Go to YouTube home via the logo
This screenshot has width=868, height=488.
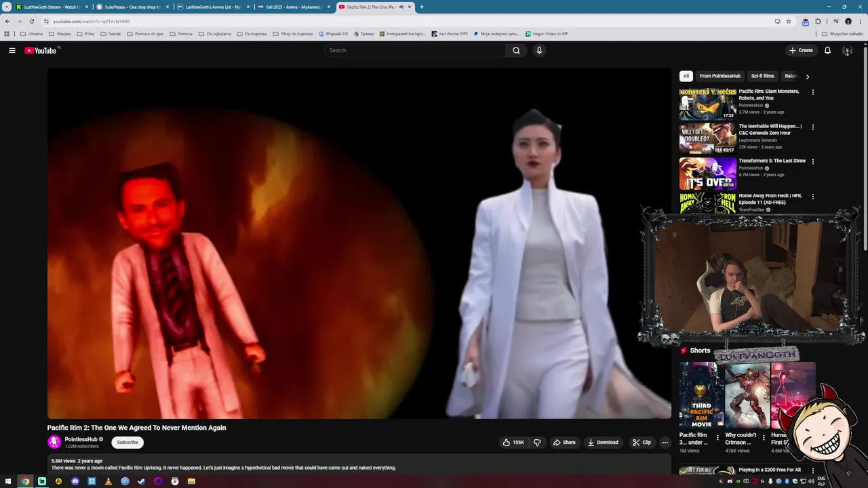(41, 50)
